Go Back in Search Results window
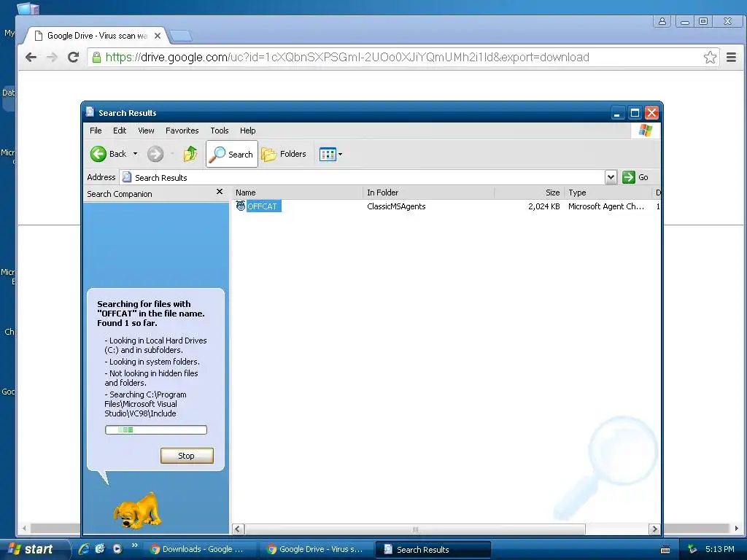This screenshot has height=560, width=747. [x=108, y=154]
